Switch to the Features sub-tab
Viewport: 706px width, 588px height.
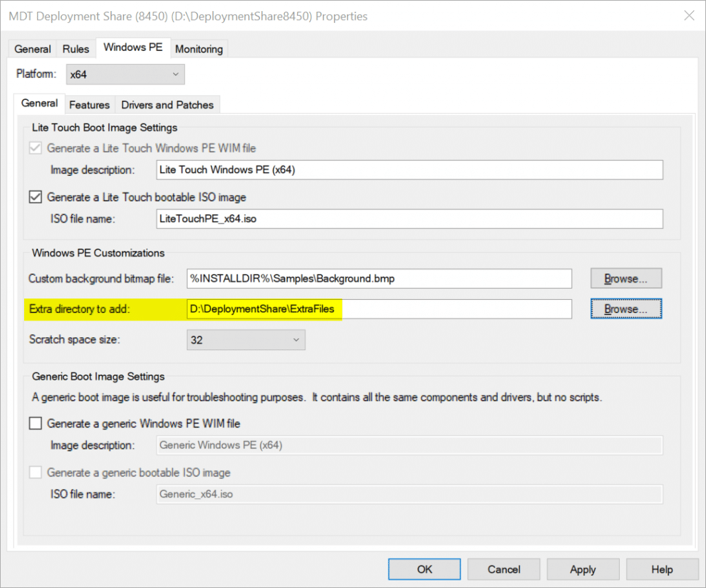(x=90, y=105)
